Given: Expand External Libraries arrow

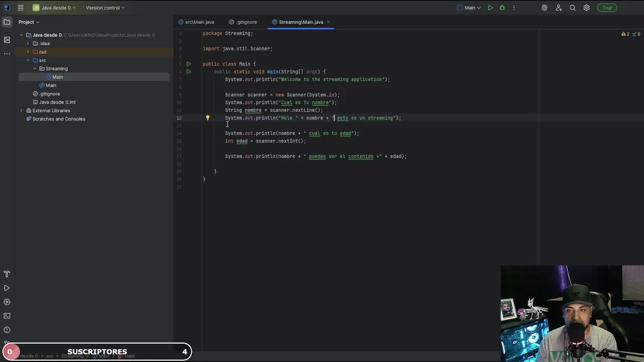Looking at the screenshot, I should pyautogui.click(x=21, y=111).
